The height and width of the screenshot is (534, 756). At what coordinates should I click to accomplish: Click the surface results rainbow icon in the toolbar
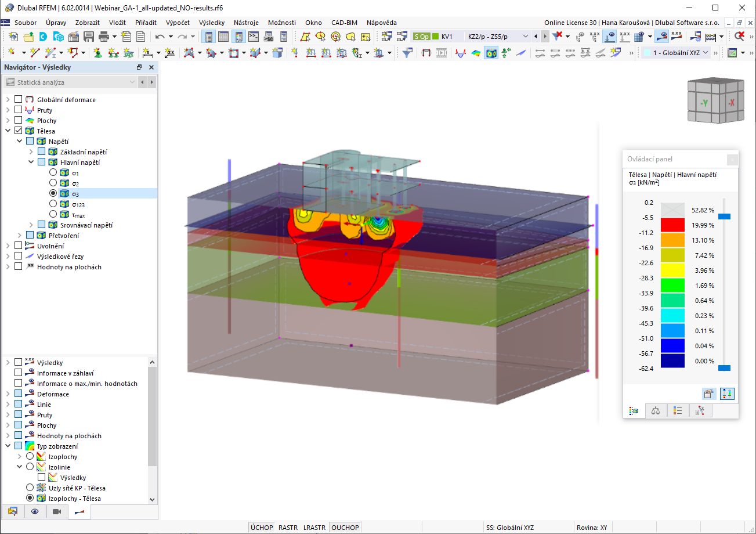pos(476,53)
